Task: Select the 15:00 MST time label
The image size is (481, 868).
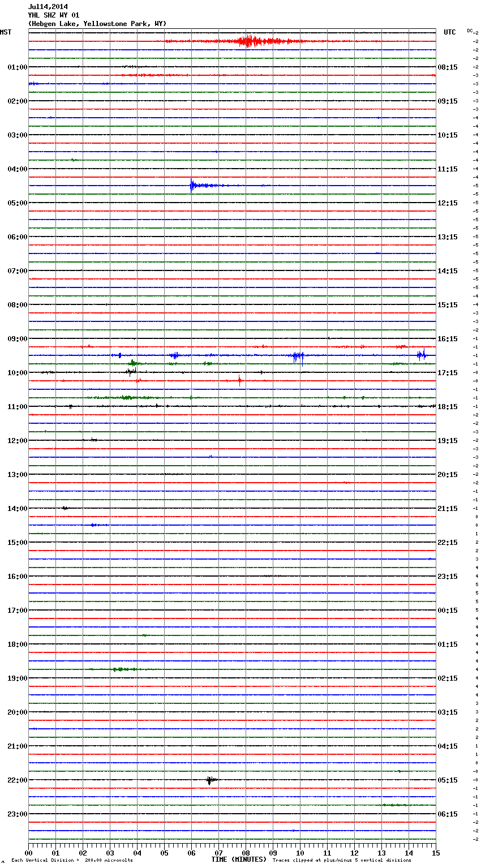Action: [18, 543]
